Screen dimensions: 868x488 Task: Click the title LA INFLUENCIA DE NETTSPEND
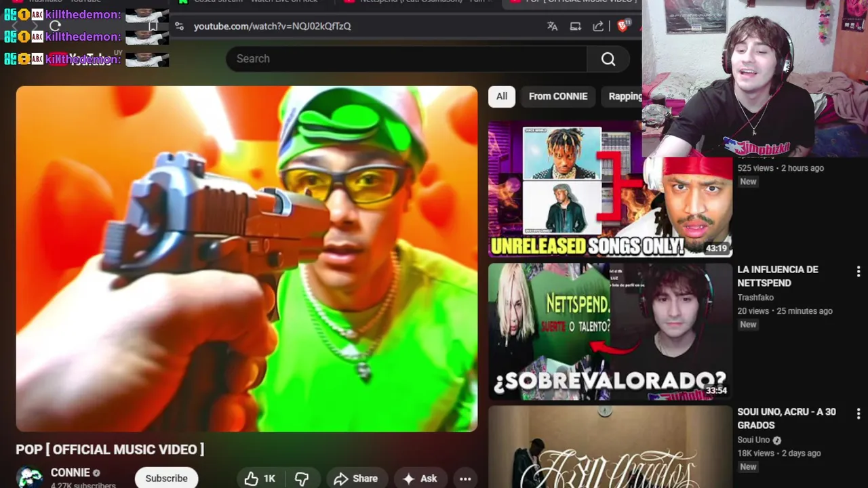(778, 276)
